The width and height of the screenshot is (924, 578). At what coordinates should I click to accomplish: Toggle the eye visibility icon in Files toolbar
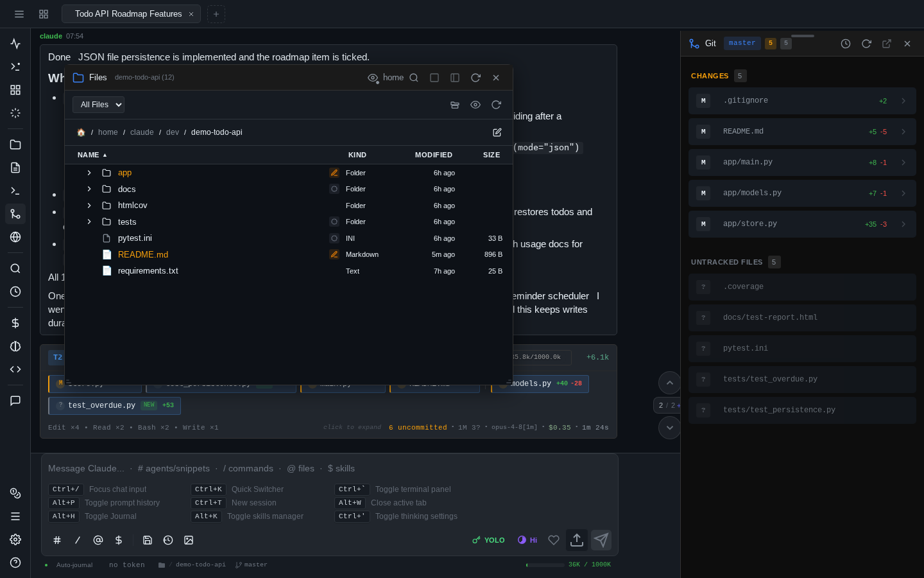click(x=475, y=105)
